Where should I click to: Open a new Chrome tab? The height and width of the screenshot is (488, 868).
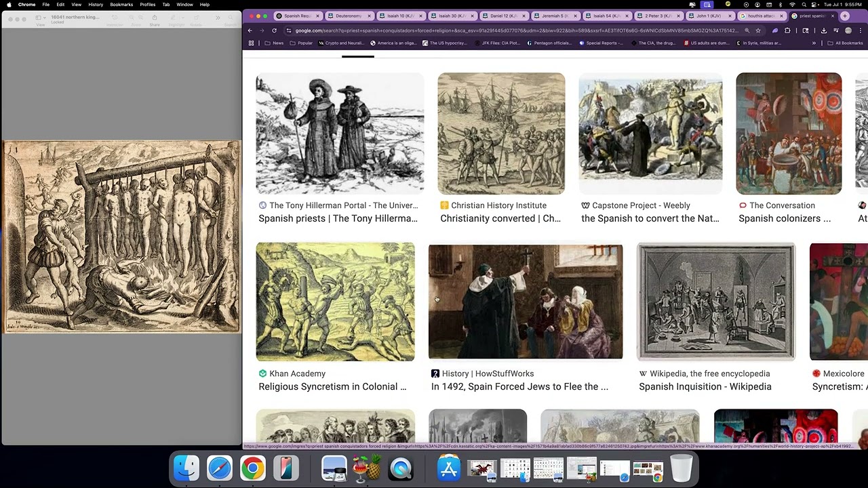(x=845, y=16)
